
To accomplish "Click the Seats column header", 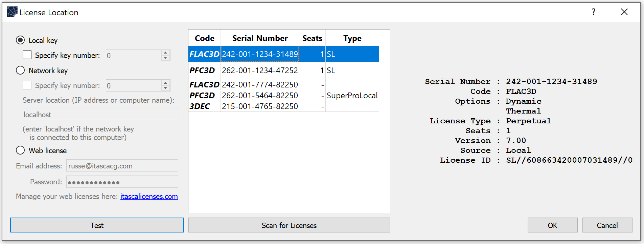I will coord(312,38).
